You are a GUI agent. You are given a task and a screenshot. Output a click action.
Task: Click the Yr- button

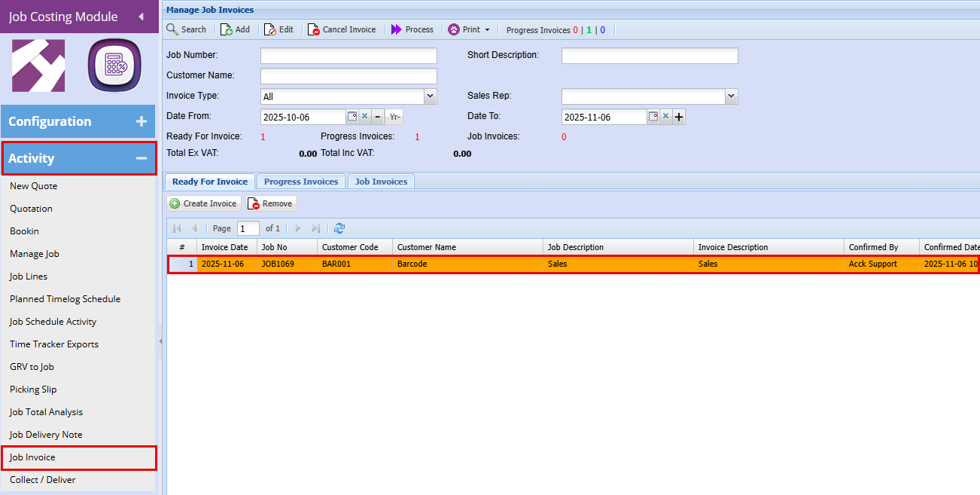[394, 117]
